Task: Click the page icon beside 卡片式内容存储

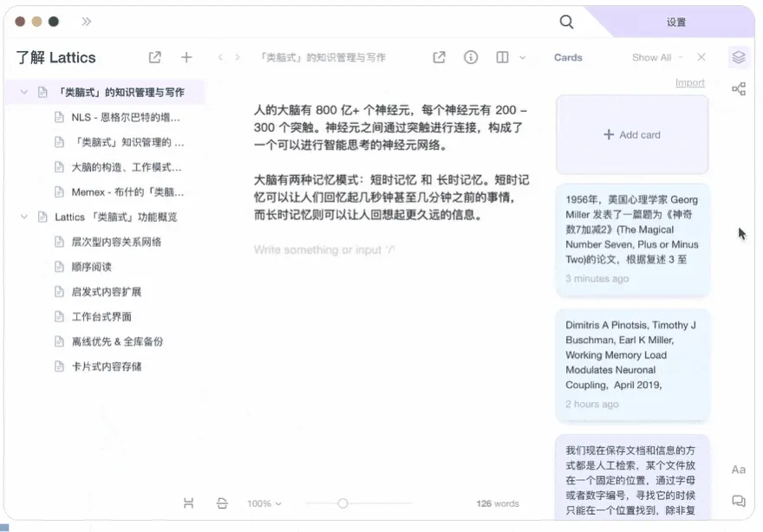Action: click(x=59, y=367)
